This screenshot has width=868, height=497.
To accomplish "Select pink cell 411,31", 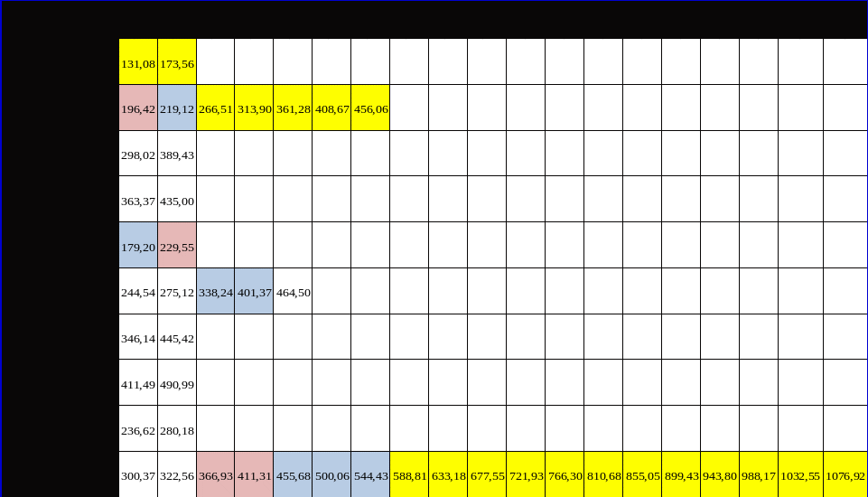I will pos(254,474).
